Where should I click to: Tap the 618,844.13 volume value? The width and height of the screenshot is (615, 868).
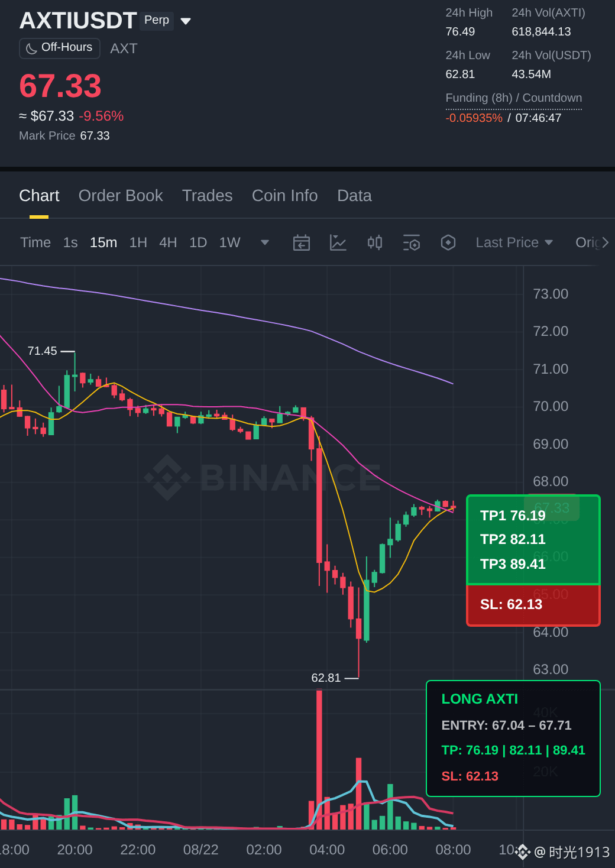point(541,32)
